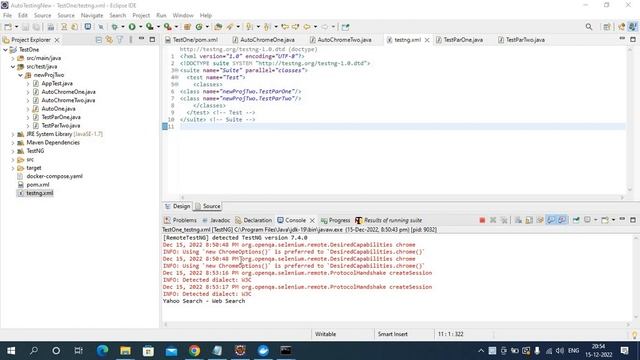Click the Console horizontal scrollbar
This screenshot has width=640, height=360.
pos(396,324)
